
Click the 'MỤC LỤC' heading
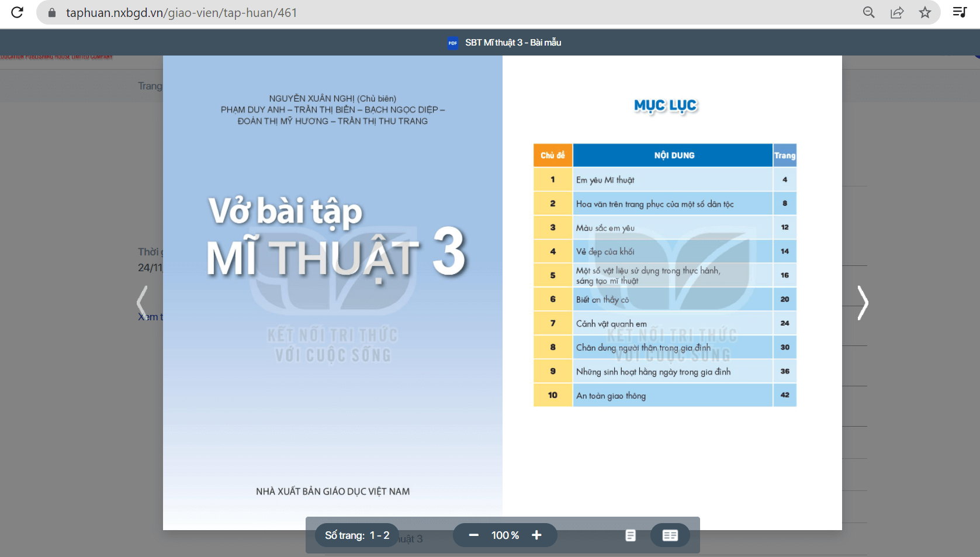[x=666, y=106]
